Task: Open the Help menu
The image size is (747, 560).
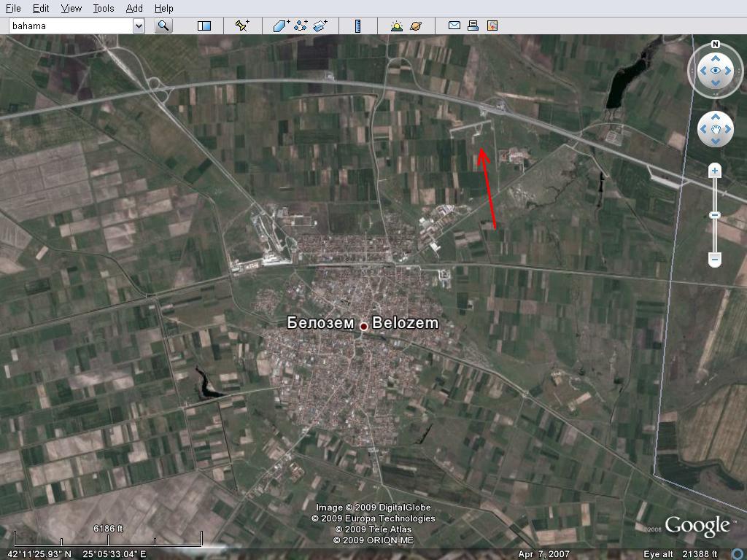Action: point(164,8)
